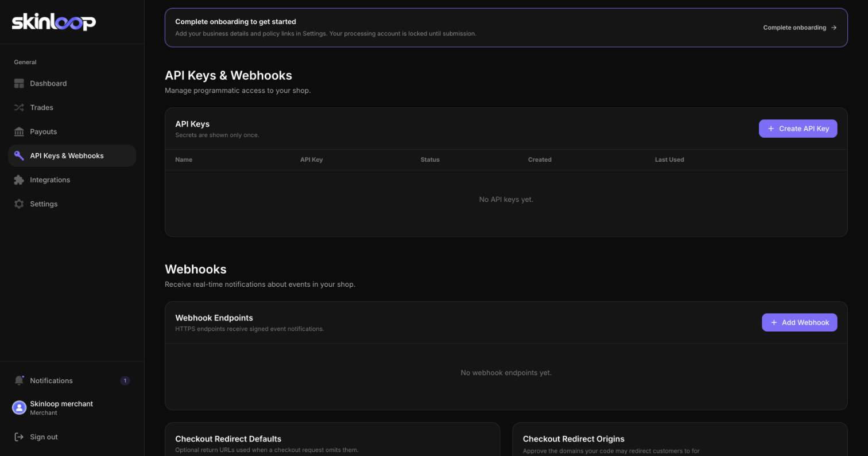The width and height of the screenshot is (868, 456).
Task: Open Dashboard via its grid icon
Action: click(19, 84)
